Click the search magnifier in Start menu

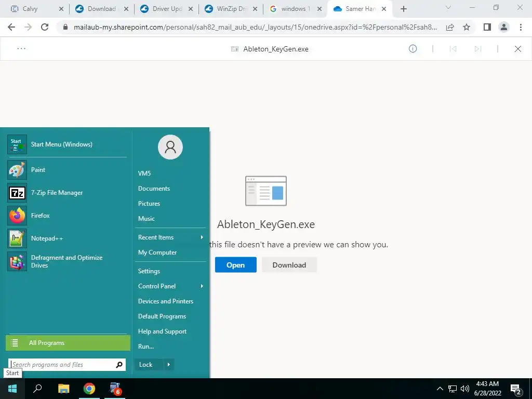[x=119, y=365]
